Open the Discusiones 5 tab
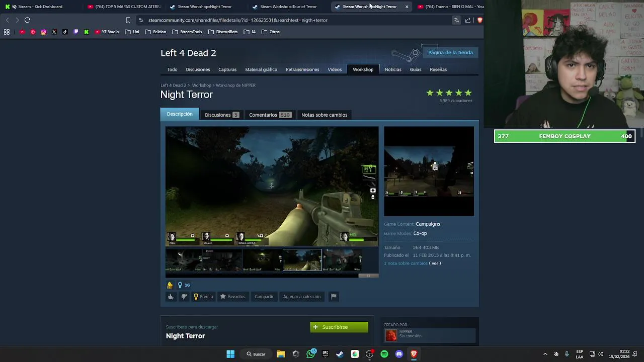The width and height of the screenshot is (644, 362). click(x=221, y=115)
